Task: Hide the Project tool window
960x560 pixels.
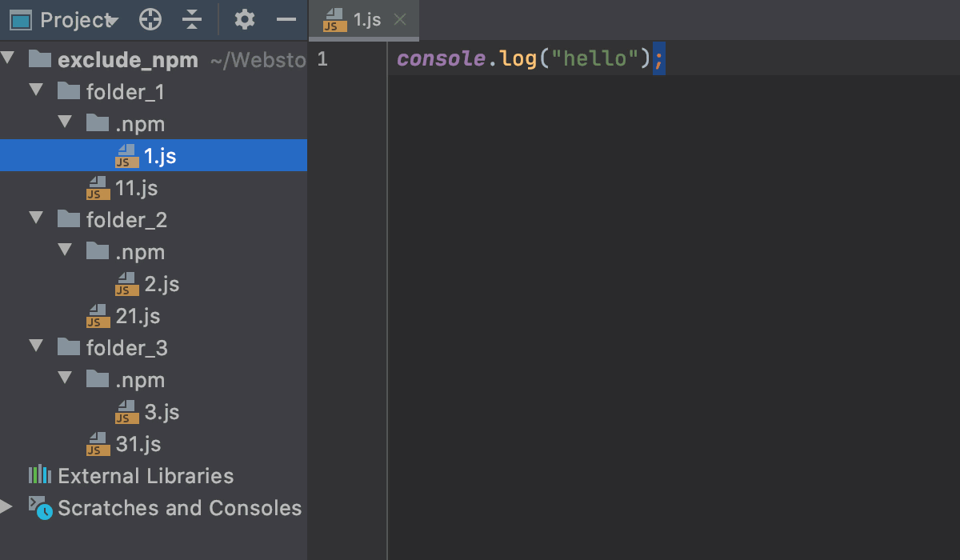Action: tap(288, 21)
